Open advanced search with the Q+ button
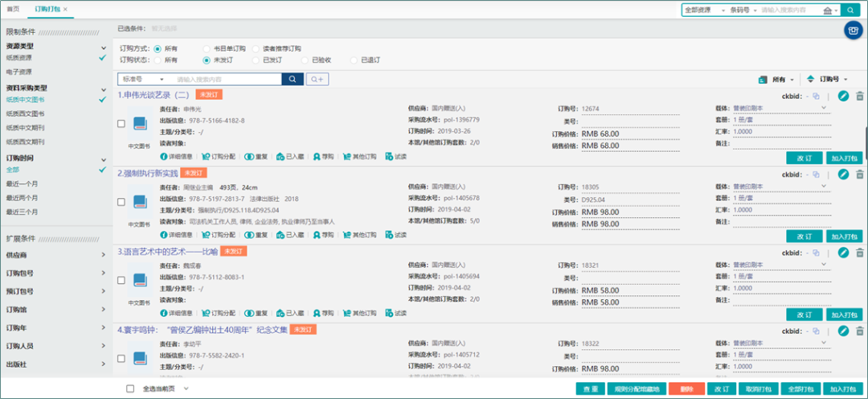This screenshot has width=868, height=399. pyautogui.click(x=317, y=80)
